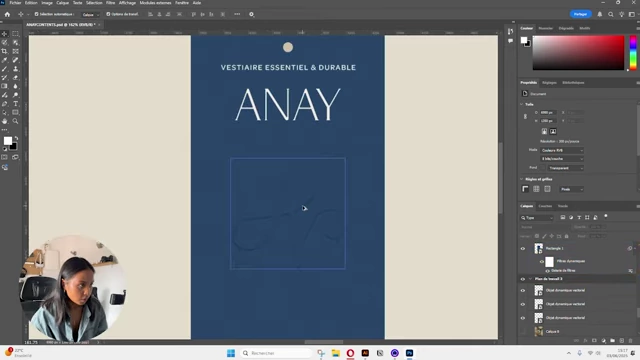Toggle the Sélection automatique checkbox
The height and width of the screenshot is (360, 640).
[x=36, y=14]
